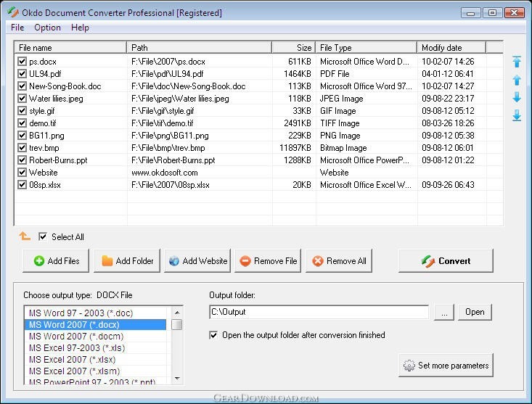The height and width of the screenshot is (404, 532).
Task: Add a website to the list
Action: pyautogui.click(x=197, y=261)
